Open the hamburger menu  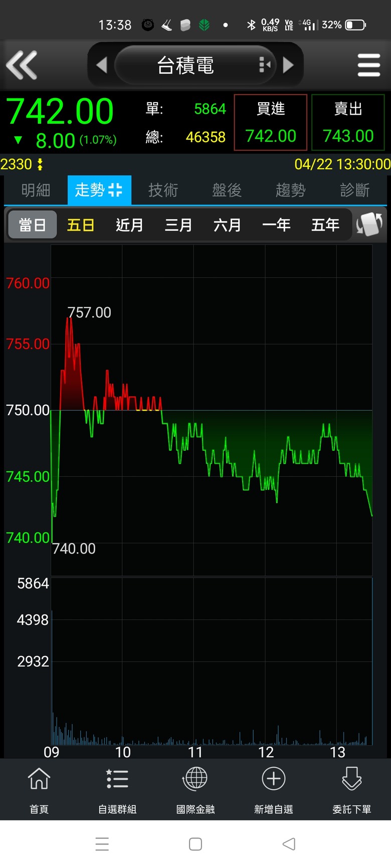coord(369,65)
